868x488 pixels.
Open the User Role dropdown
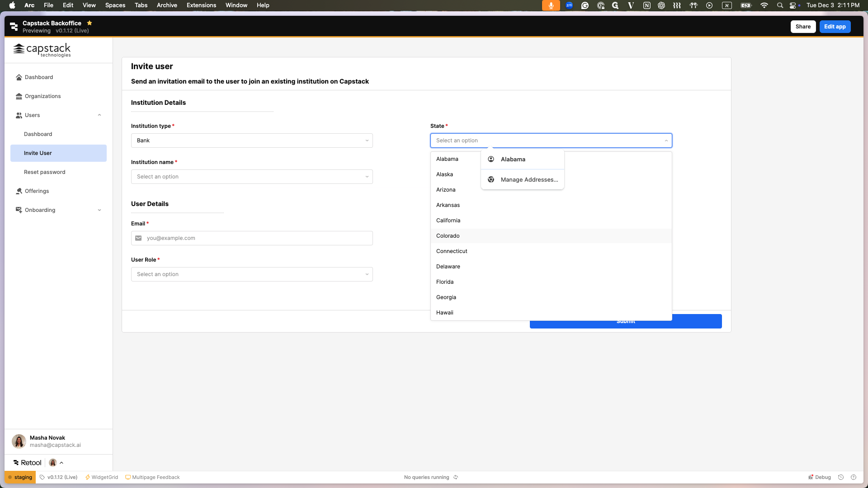tap(252, 274)
